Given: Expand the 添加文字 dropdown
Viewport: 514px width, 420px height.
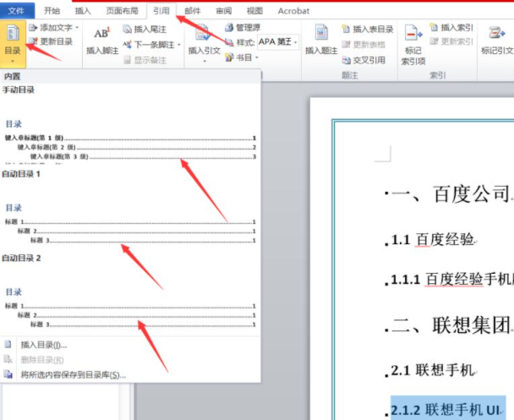Looking at the screenshot, I should click(78, 28).
